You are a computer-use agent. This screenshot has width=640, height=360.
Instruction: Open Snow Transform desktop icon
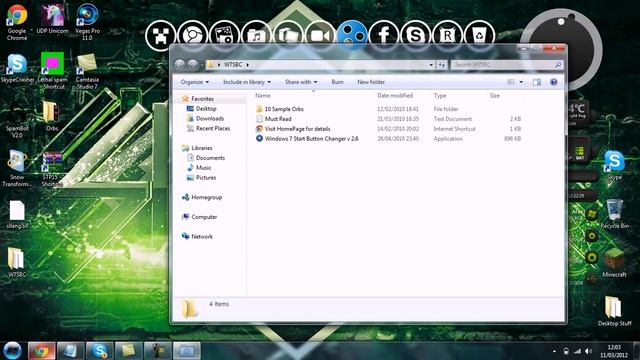[x=17, y=168]
